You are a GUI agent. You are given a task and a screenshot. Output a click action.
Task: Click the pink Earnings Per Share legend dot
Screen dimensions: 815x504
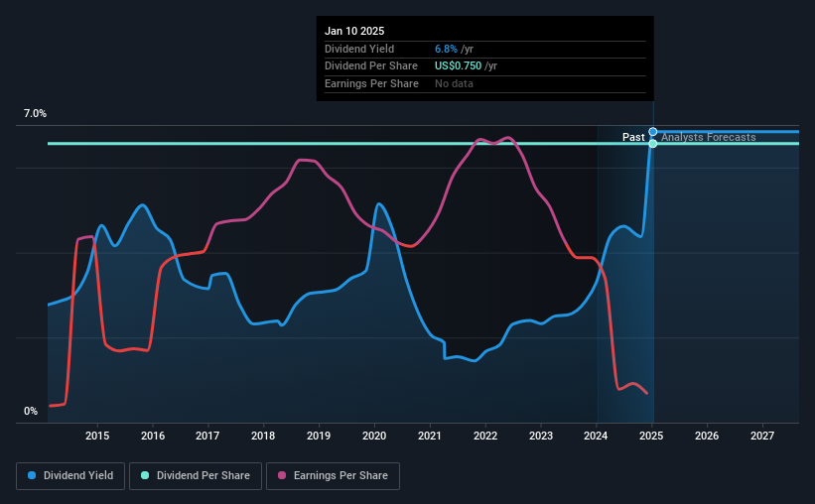click(x=282, y=475)
